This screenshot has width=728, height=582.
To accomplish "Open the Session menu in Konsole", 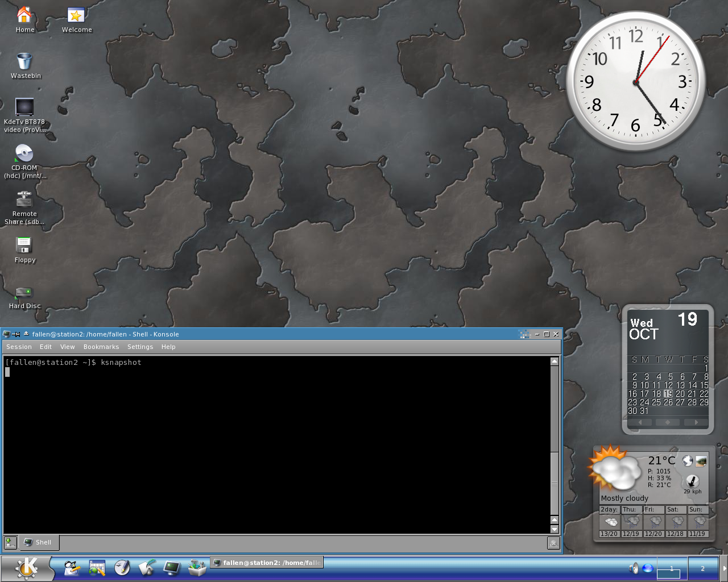I will pos(19,347).
